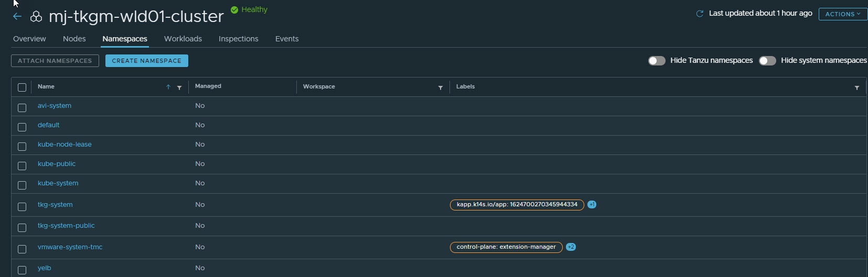The image size is (868, 277).
Task: Expand the +1 labels badge for tkg-system
Action: [592, 205]
